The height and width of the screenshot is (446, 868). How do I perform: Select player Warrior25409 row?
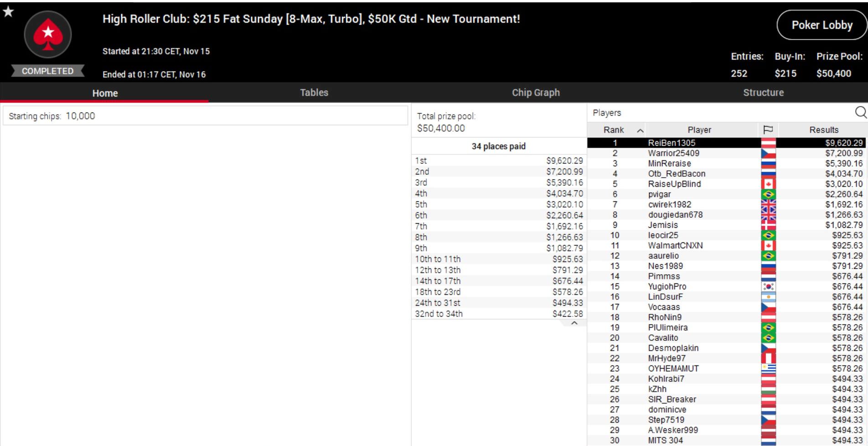673,154
